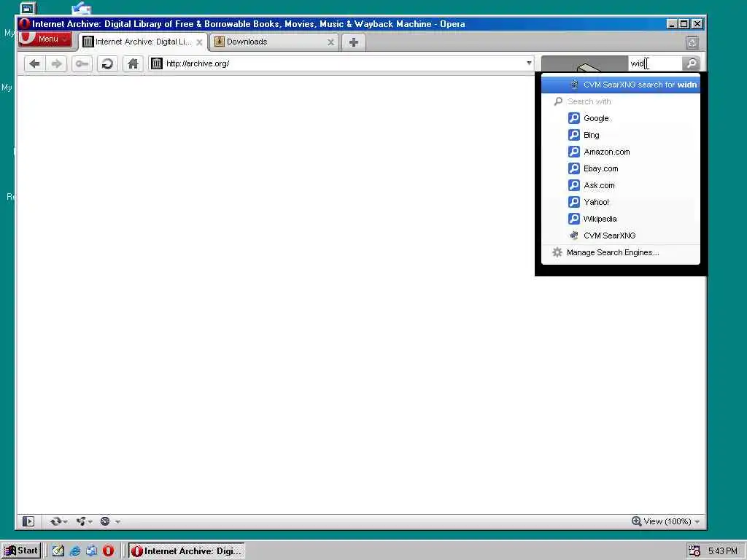Search with Google engine
The height and width of the screenshot is (560, 747).
[x=621, y=118]
